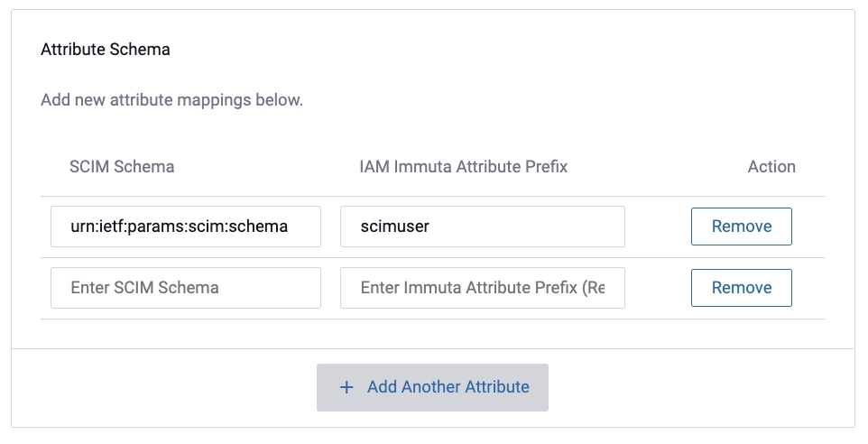
Task: Edit the first row's SCIM Schema value
Action: pyautogui.click(x=186, y=227)
